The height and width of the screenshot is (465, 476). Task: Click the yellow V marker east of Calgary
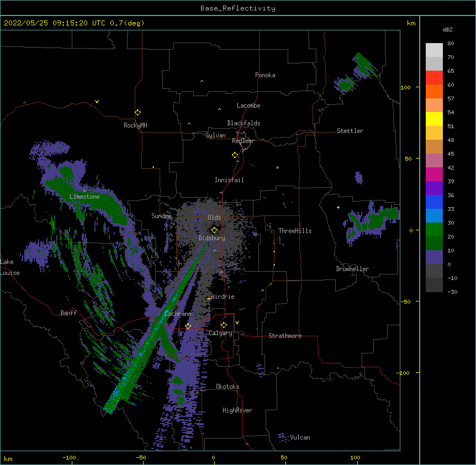click(237, 323)
